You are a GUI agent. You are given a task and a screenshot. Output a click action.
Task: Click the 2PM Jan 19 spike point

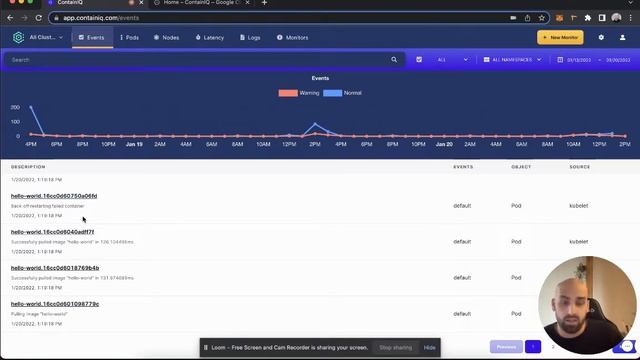click(x=315, y=124)
